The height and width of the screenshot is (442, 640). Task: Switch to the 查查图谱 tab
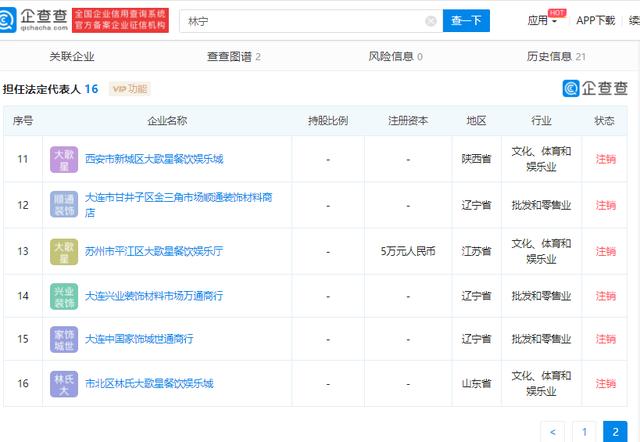pos(233,56)
